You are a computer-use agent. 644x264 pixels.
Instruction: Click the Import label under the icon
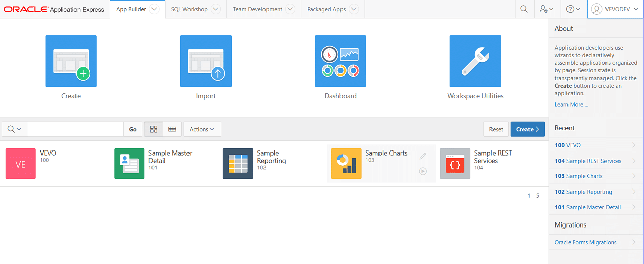[x=206, y=96]
